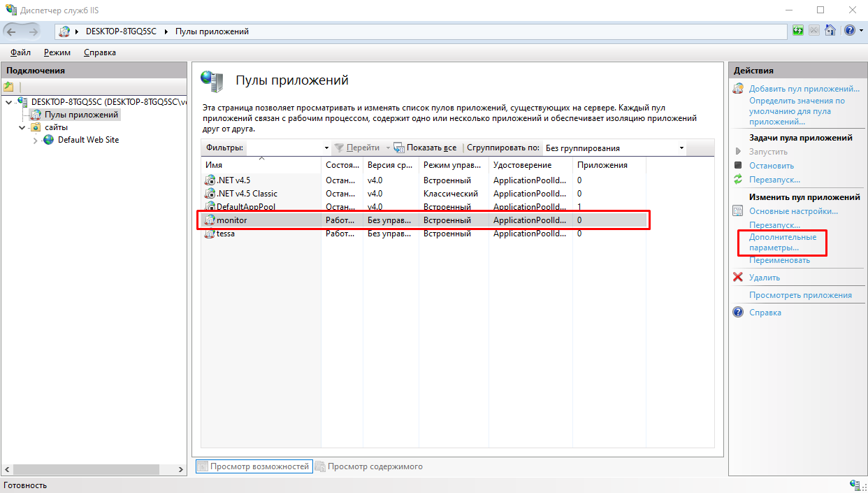Open the Сгруппировать по dropdown

(x=681, y=148)
